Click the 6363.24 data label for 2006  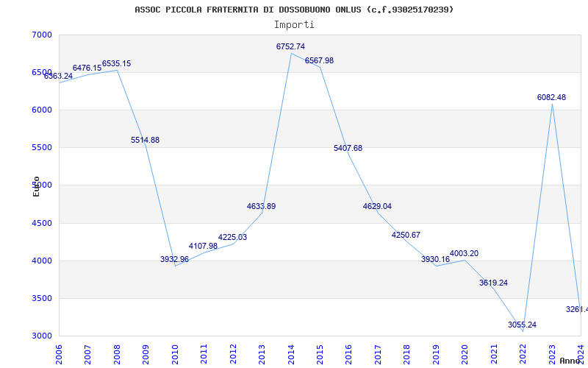click(x=59, y=76)
